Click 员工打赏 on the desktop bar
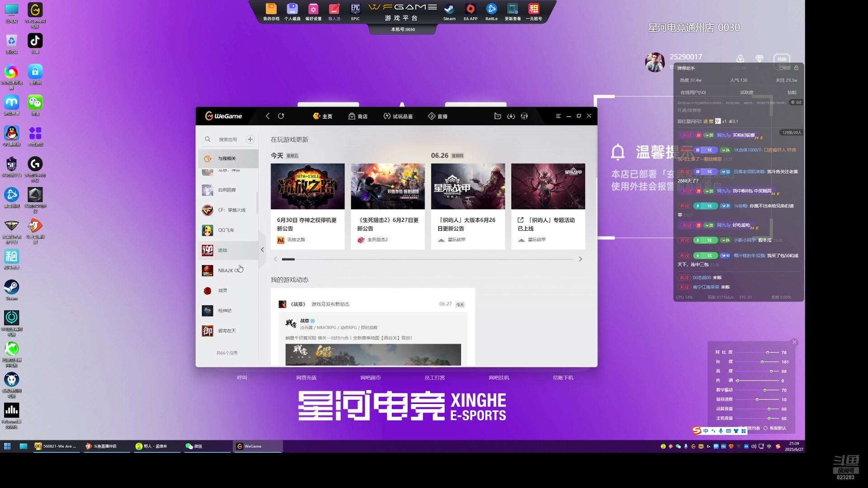 tap(434, 378)
